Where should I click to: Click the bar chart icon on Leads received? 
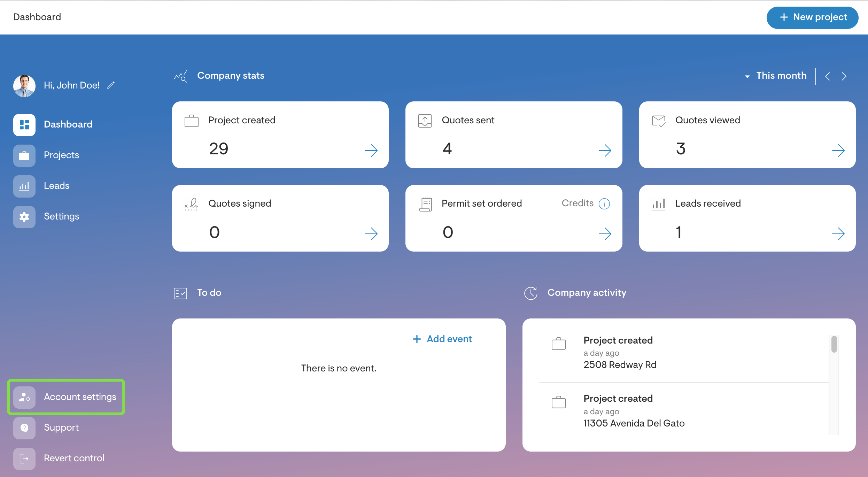pyautogui.click(x=658, y=204)
